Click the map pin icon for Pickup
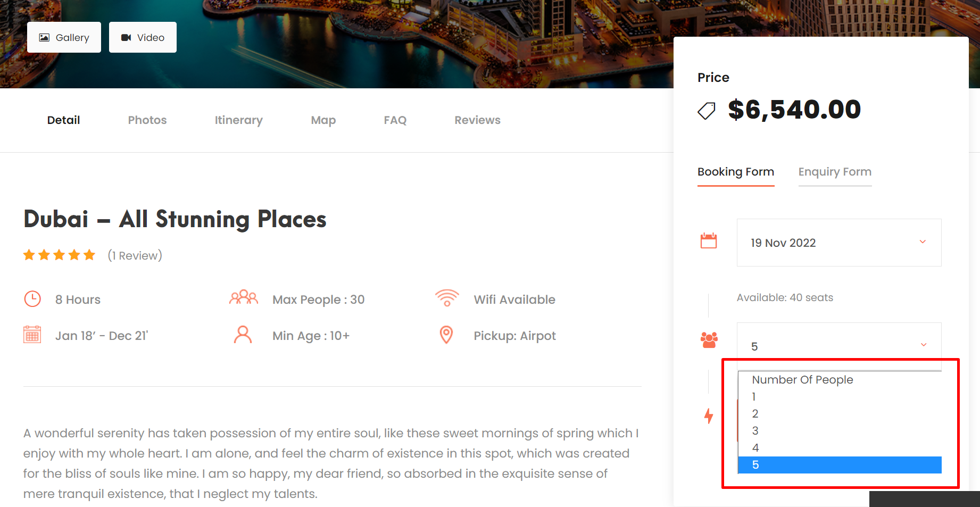The width and height of the screenshot is (980, 507). click(446, 335)
